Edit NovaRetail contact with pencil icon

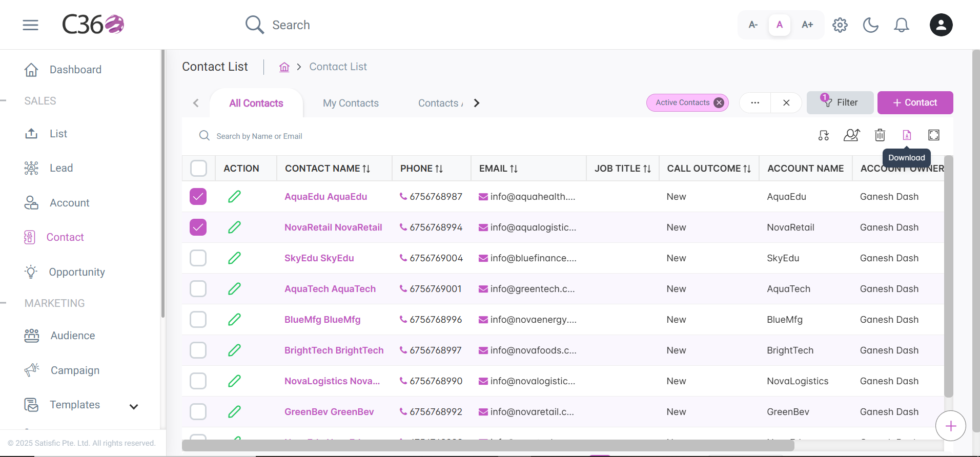pyautogui.click(x=234, y=227)
